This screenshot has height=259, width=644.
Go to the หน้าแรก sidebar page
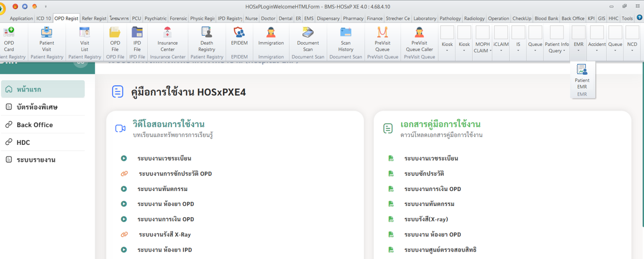tap(43, 89)
